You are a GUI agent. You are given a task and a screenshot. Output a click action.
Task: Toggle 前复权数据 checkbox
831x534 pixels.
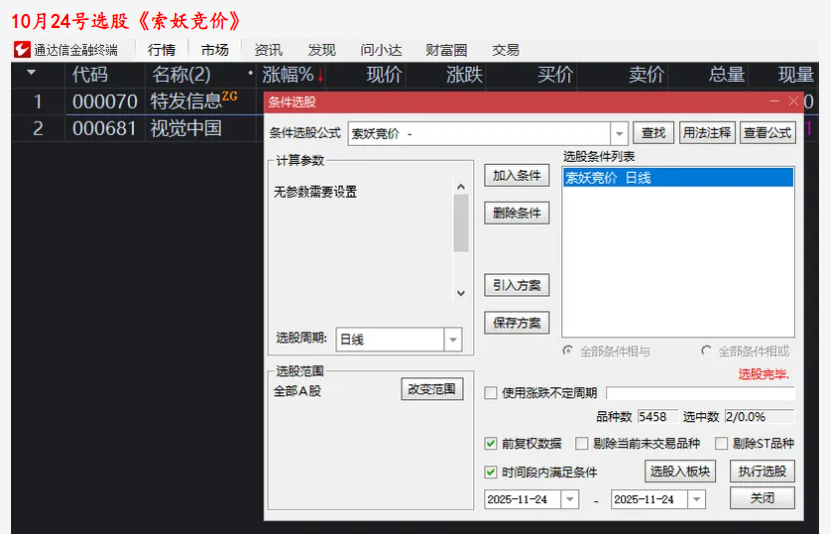coord(491,443)
